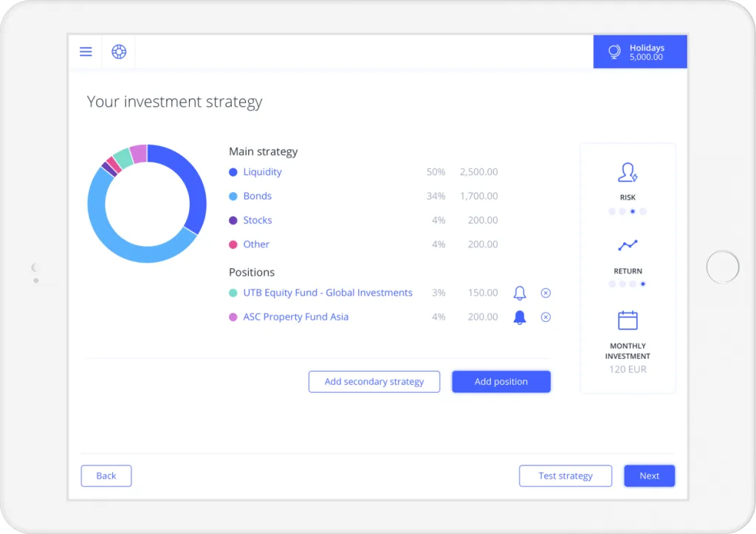Click the Risk profile head icon
The width and height of the screenshot is (756, 534).
pos(628,172)
